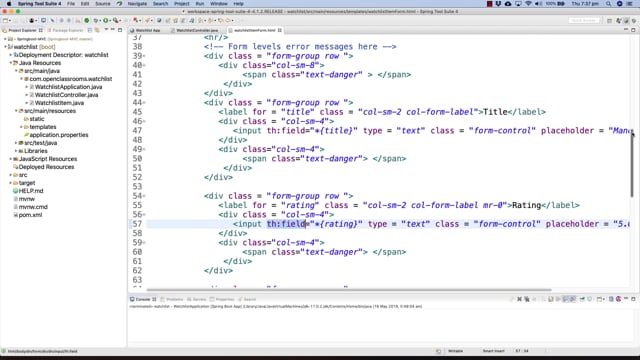
Task: Minimize the Console view
Action: pos(626,299)
